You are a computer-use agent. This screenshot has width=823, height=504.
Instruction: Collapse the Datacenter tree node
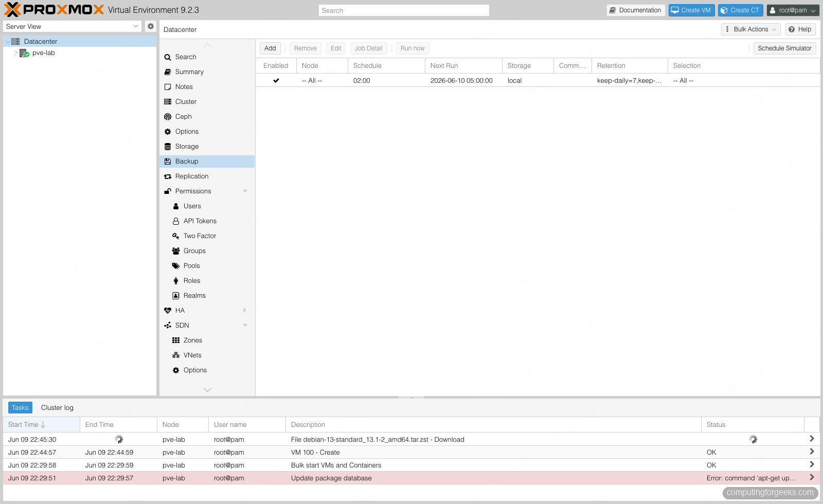8,42
